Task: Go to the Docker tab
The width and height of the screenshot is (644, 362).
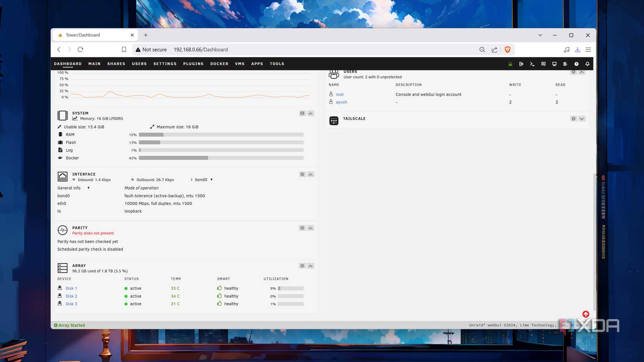Action: pos(219,64)
